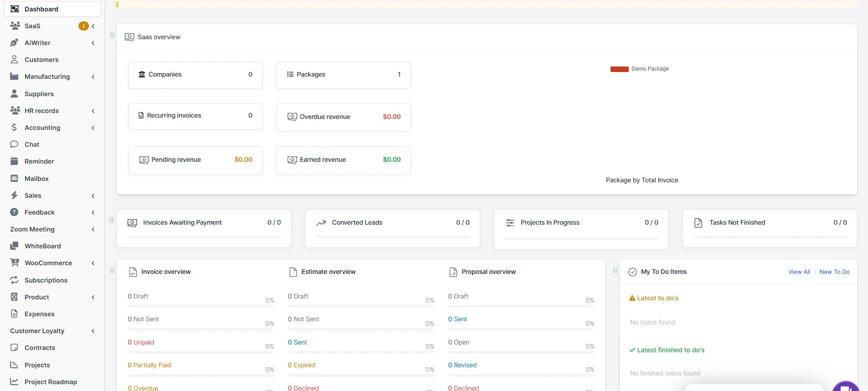Expand the HR records submenu arrow
The image size is (868, 391).
93,111
